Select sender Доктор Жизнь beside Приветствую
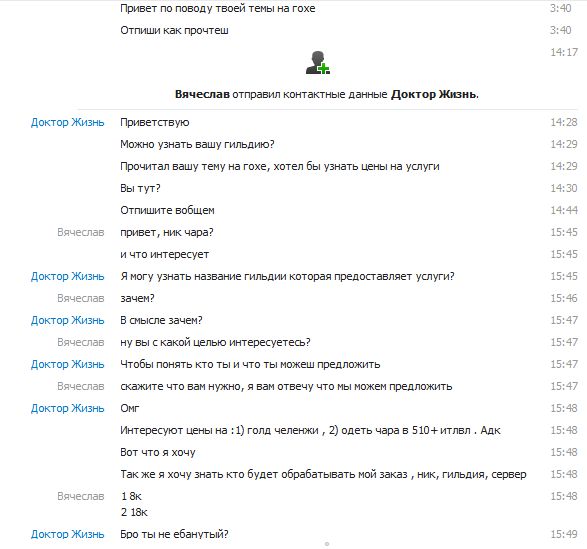 point(67,122)
